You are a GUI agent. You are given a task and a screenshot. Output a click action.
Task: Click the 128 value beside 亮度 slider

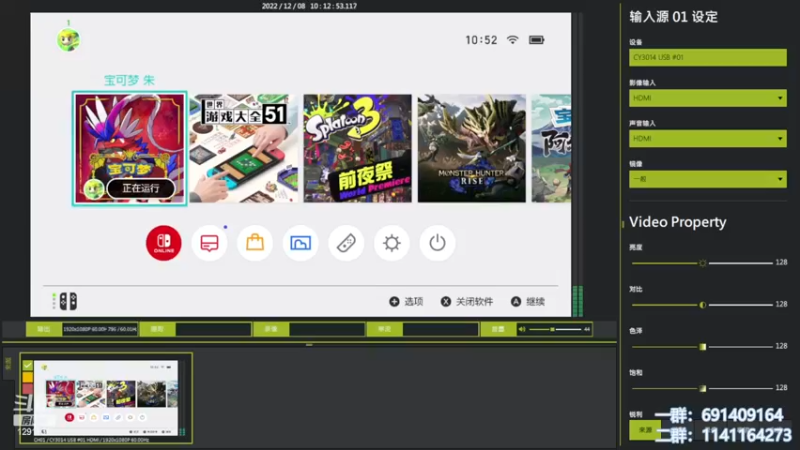click(781, 262)
